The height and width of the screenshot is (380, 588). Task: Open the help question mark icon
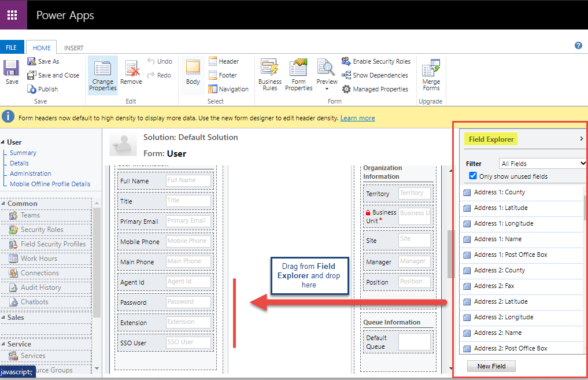coord(578,46)
